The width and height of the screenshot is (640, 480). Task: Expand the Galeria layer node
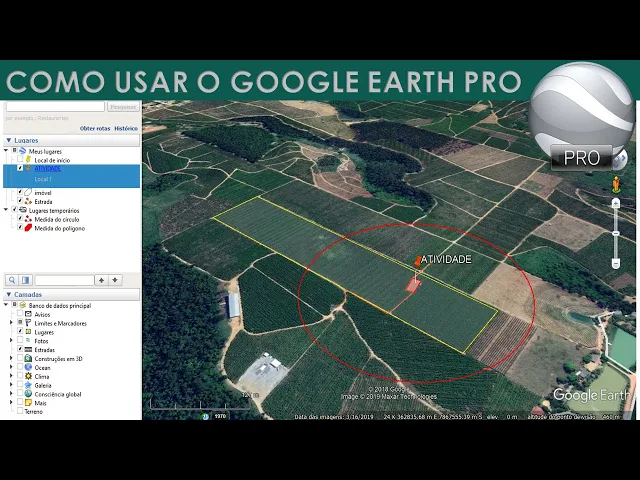click(11, 385)
